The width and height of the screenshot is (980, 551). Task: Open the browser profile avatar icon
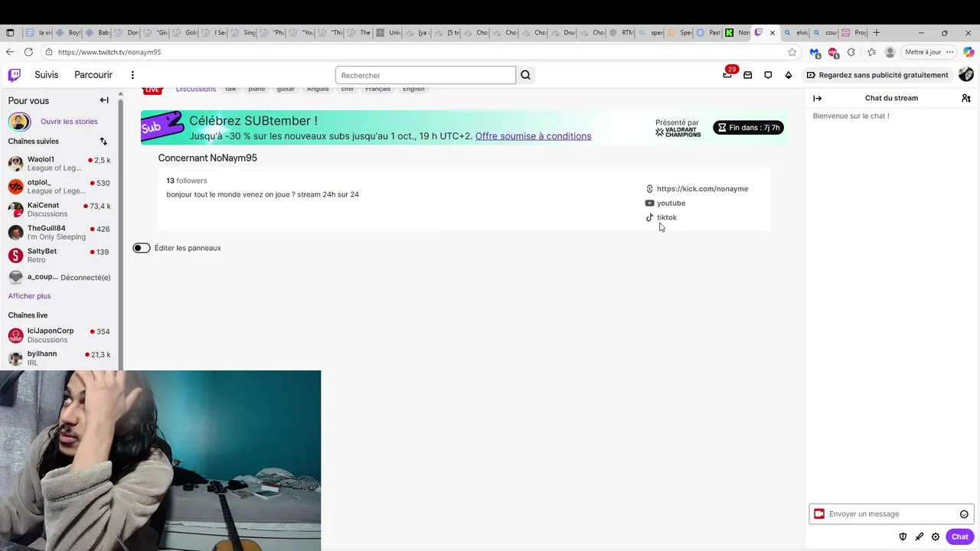[x=890, y=52]
